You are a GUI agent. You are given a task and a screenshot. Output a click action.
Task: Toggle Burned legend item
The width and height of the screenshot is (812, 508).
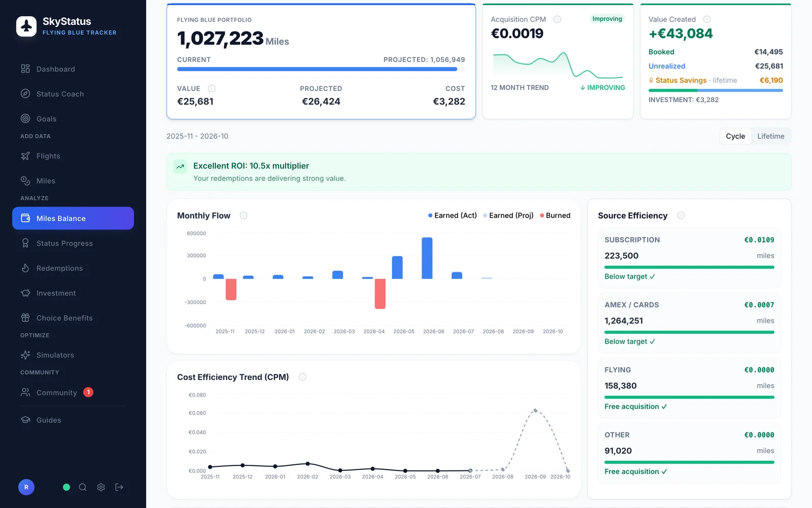(555, 215)
